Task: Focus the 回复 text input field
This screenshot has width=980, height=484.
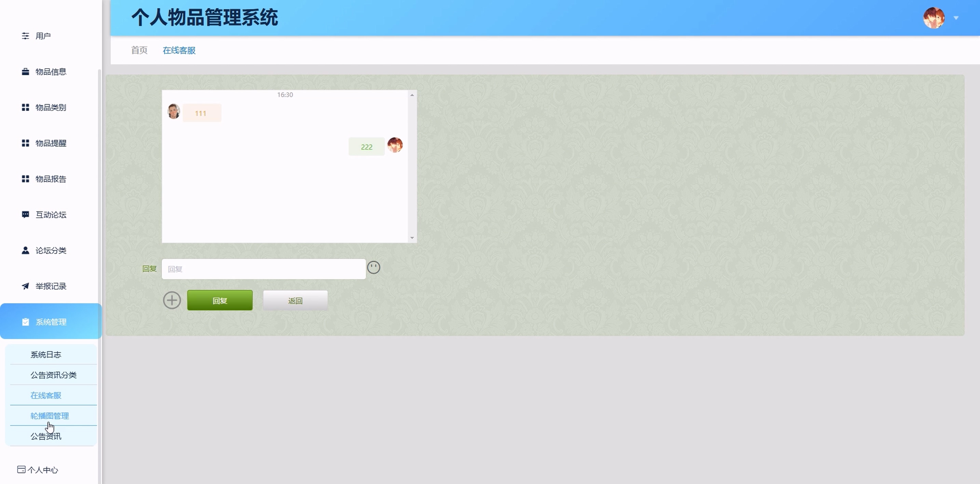Action: (263, 269)
